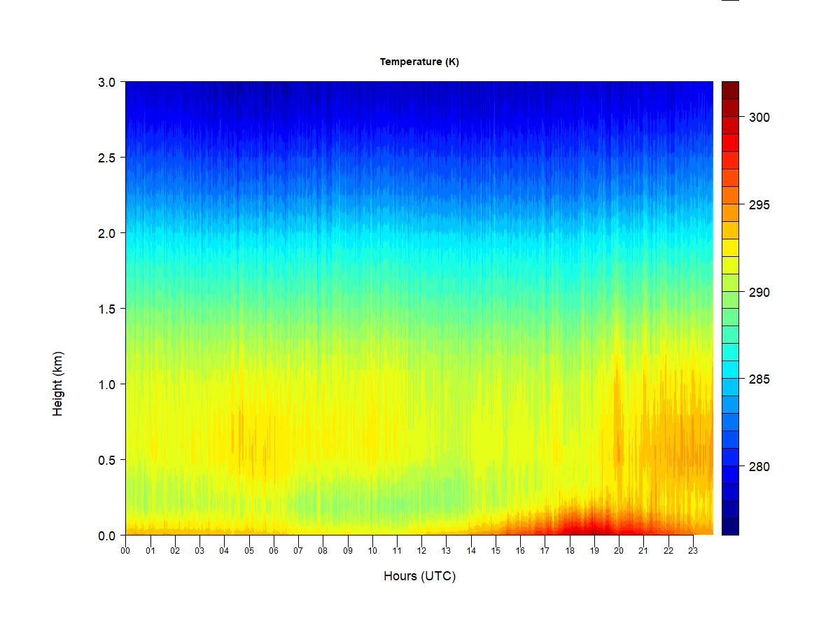Click the 'Height (km)' axis label
Screen dimensions: 840x630
58,384
